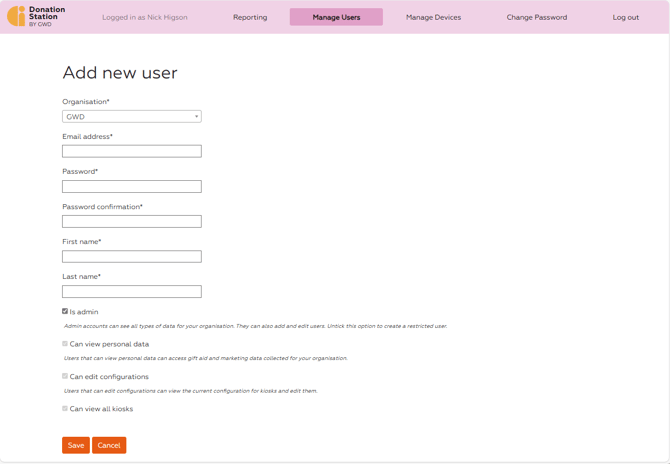Click the help text about kiosk configurations
Screen dimensions: 670x464
point(191,391)
